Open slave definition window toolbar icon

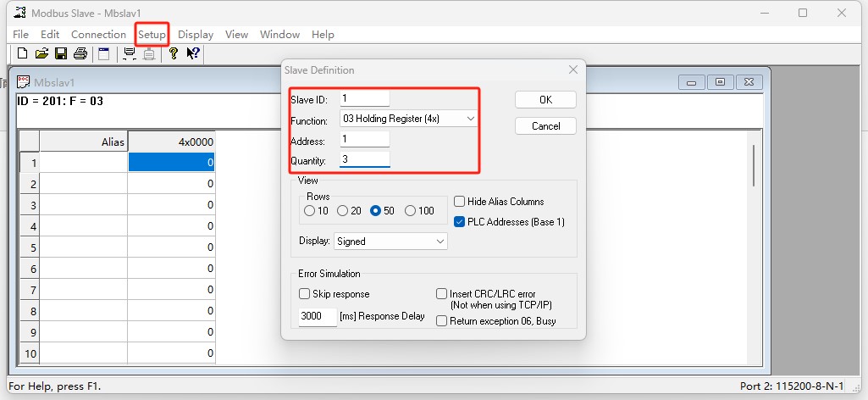(x=103, y=53)
